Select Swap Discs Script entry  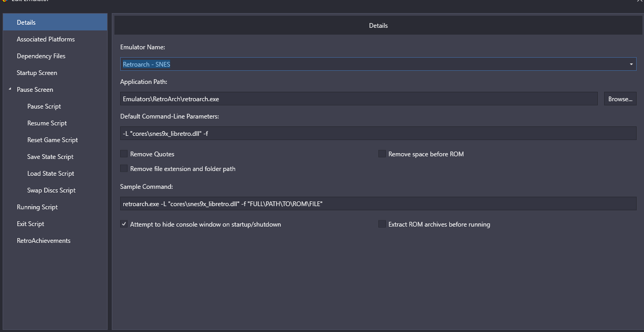click(x=51, y=190)
